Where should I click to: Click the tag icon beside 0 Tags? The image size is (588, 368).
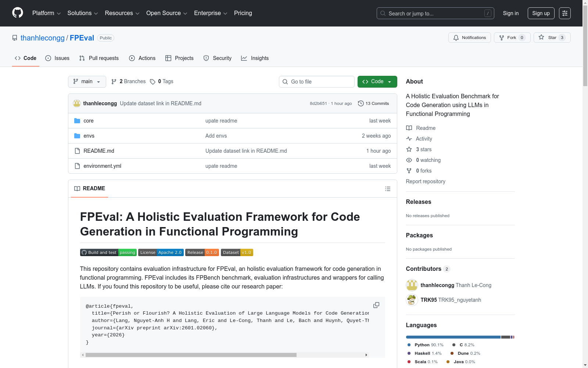click(x=153, y=82)
